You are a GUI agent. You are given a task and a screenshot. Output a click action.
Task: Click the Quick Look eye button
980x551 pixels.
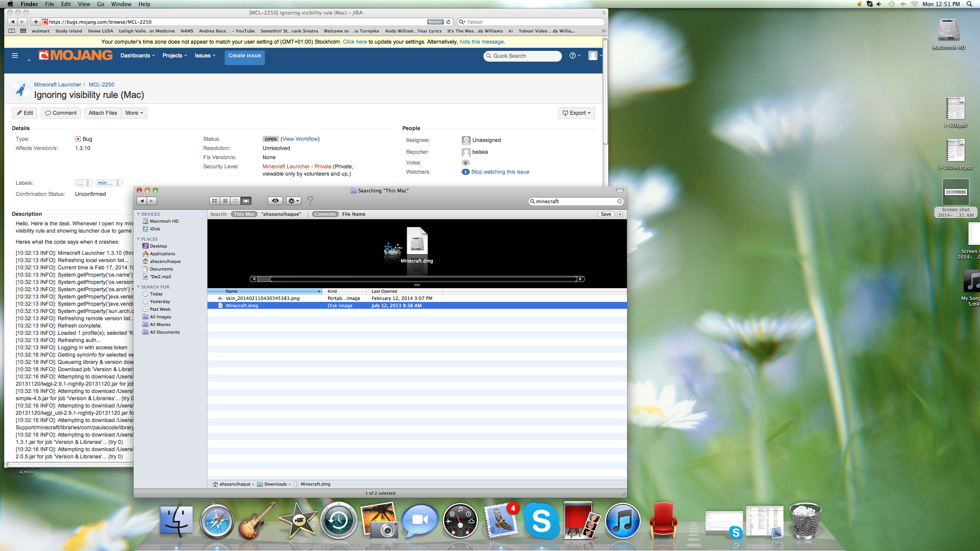(275, 201)
